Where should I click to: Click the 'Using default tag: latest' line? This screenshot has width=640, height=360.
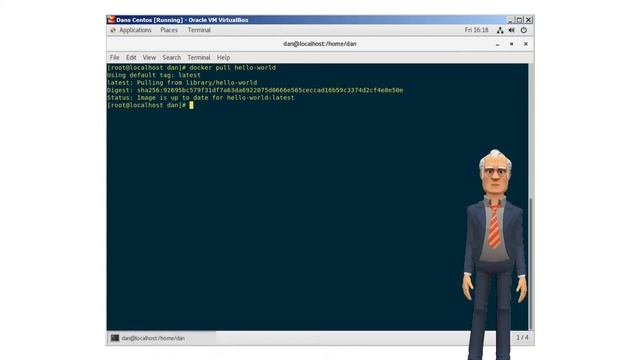coord(153,75)
